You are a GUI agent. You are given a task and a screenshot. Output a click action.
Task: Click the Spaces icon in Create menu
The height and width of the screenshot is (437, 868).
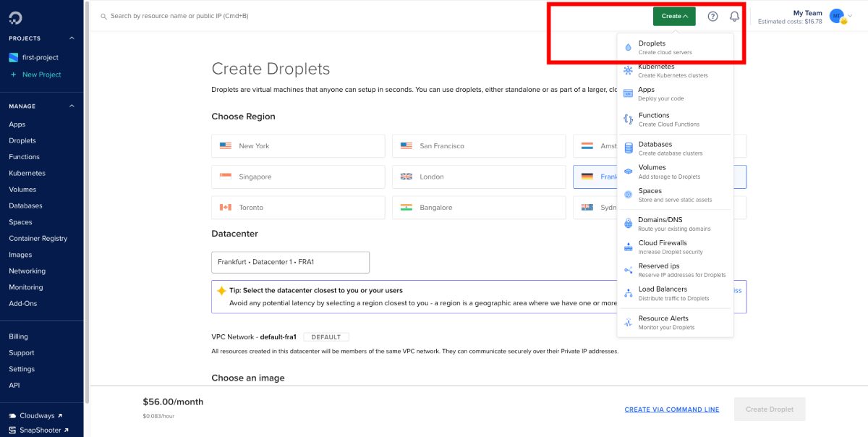tap(628, 195)
